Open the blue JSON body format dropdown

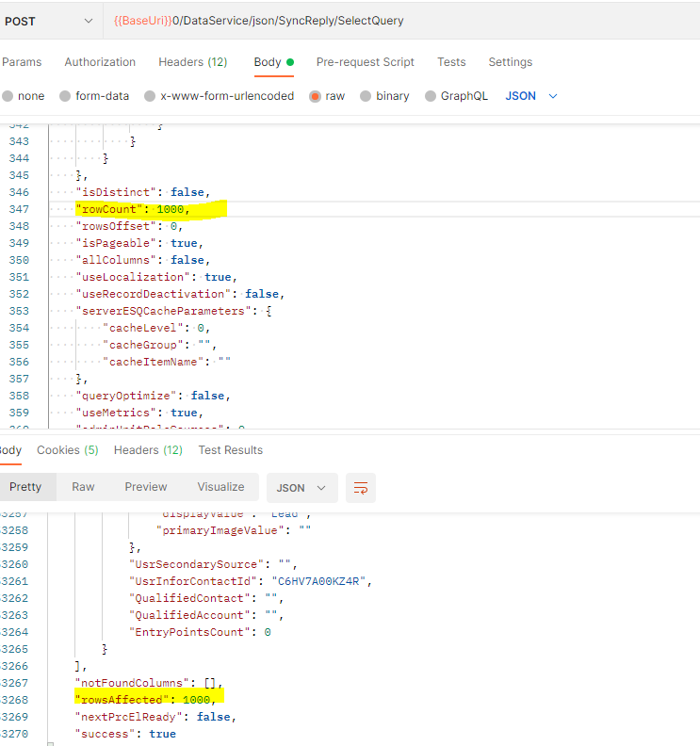coord(531,96)
